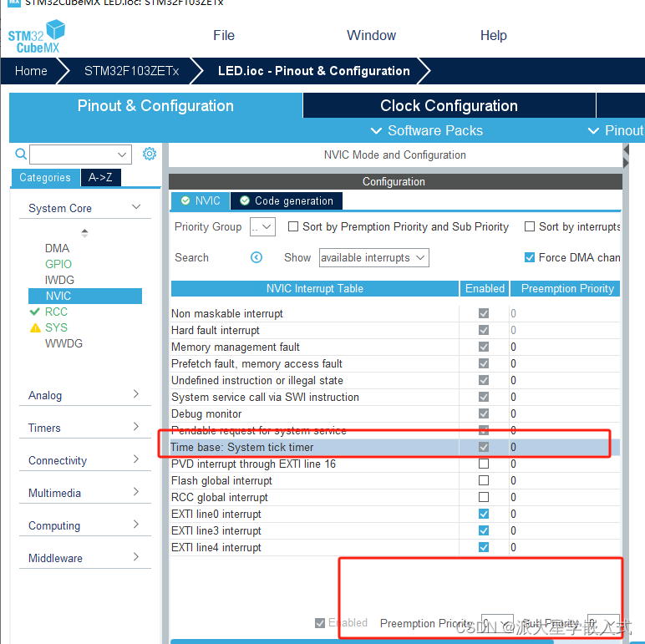
Task: Select Non maskable interrupt row
Action: pyautogui.click(x=395, y=314)
